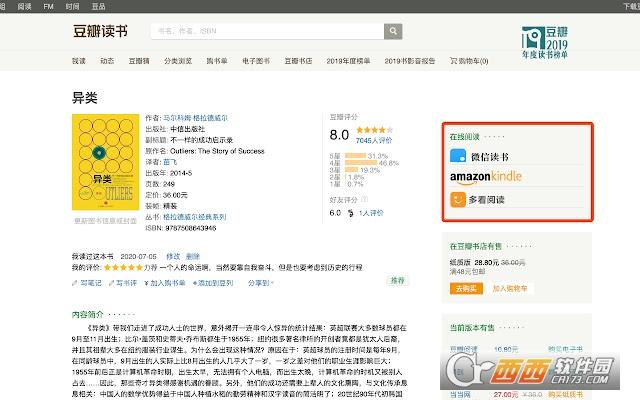Open the 购书单 navigation tab
640x400 pixels.
point(217,61)
